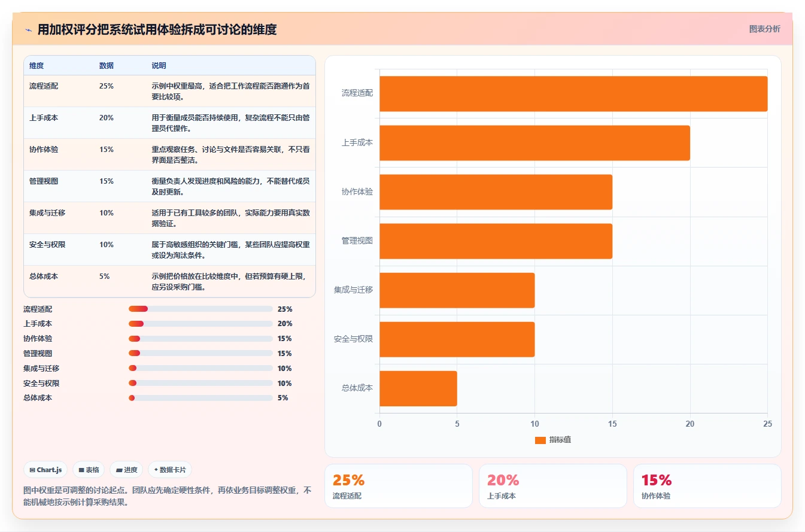
Task: Click the 管理视图 progress bar
Action: pyautogui.click(x=201, y=353)
